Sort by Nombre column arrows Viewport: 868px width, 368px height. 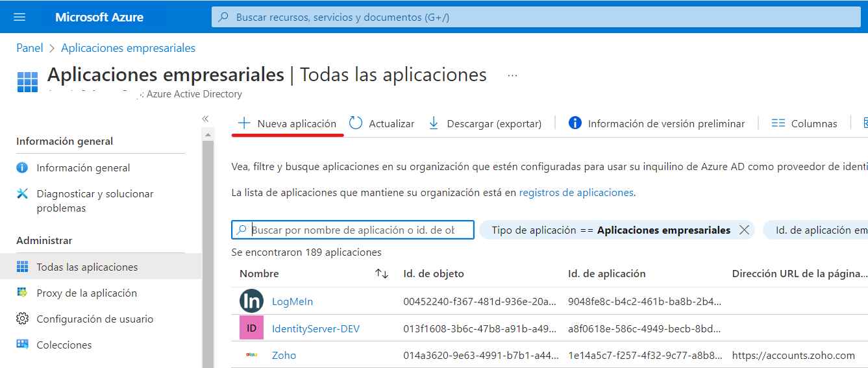click(x=382, y=274)
